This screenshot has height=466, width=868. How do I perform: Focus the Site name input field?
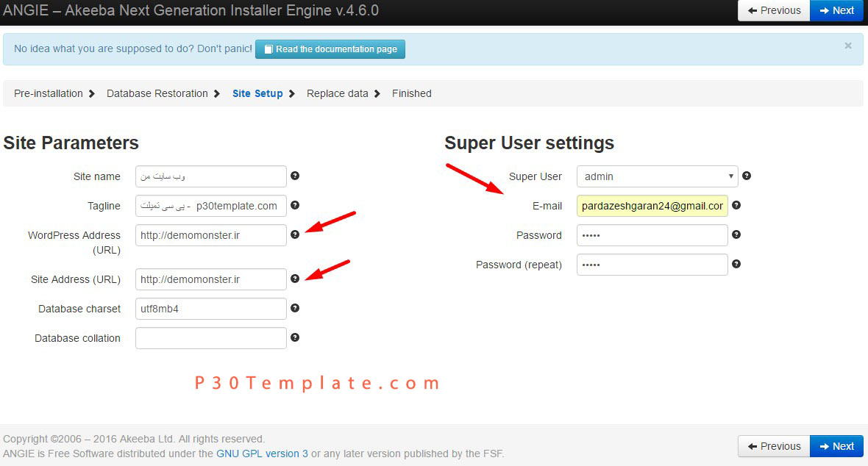point(211,176)
